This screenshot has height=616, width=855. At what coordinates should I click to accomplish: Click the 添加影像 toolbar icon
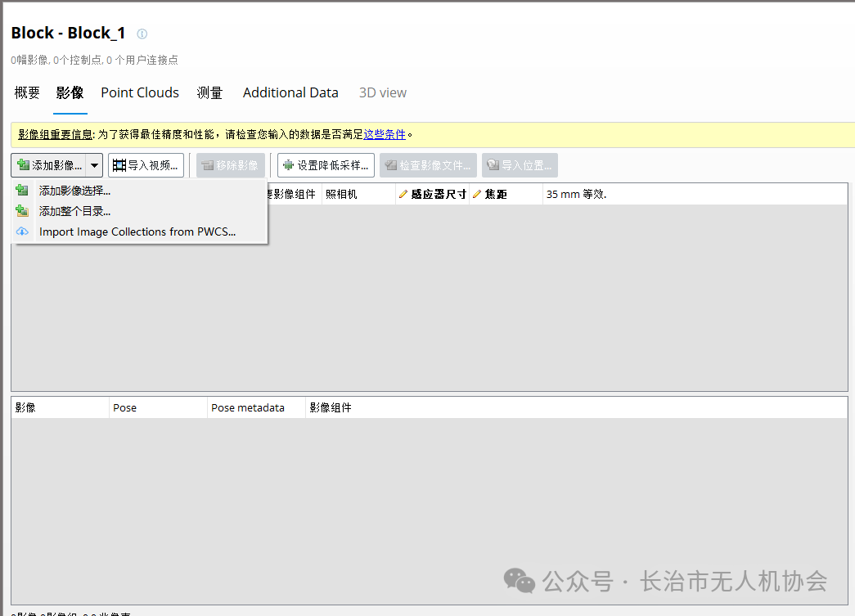tap(23, 165)
